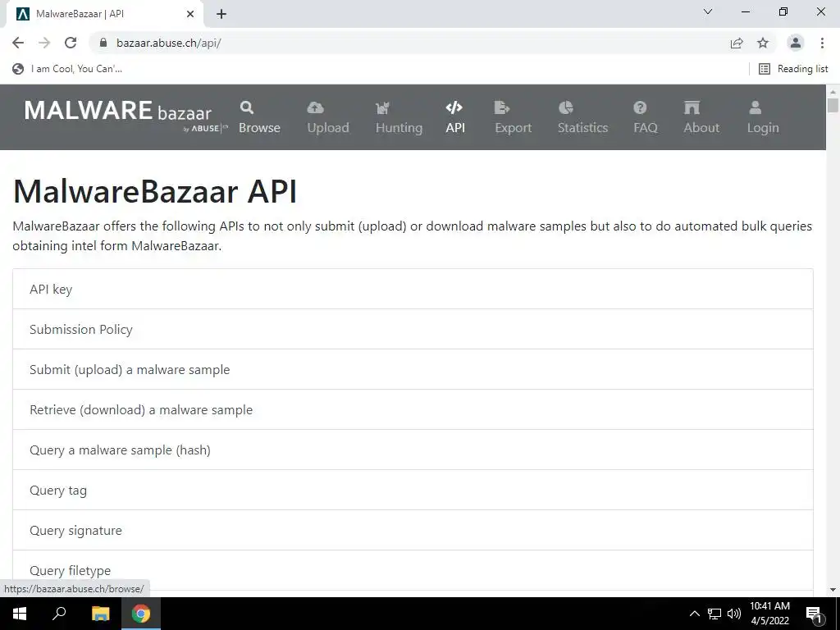This screenshot has width=840, height=630.
Task: Click the scrollbar down arrow
Action: 833,590
